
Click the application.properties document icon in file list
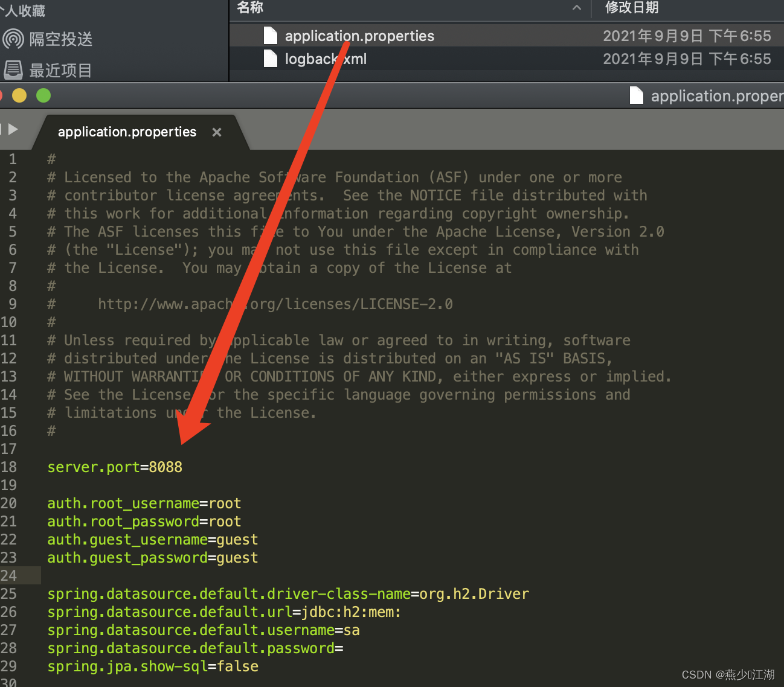270,35
